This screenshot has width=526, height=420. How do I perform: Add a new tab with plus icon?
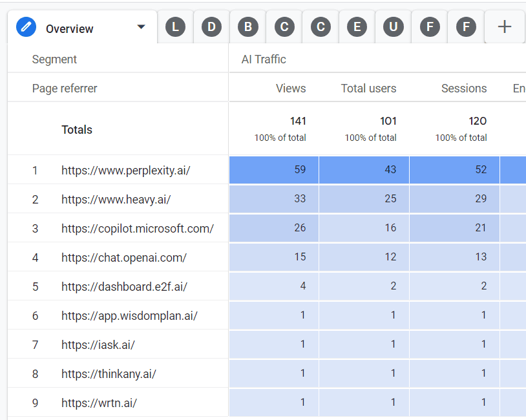(x=505, y=27)
